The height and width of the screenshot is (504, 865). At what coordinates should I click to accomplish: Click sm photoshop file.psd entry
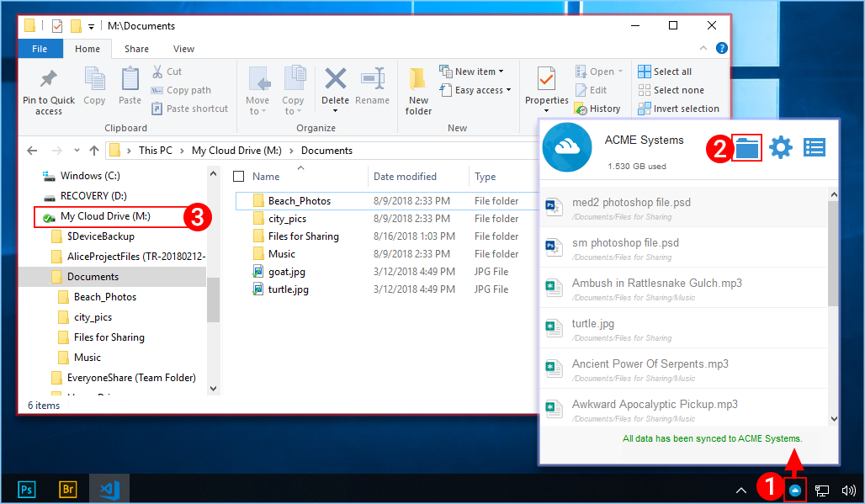[x=683, y=248]
